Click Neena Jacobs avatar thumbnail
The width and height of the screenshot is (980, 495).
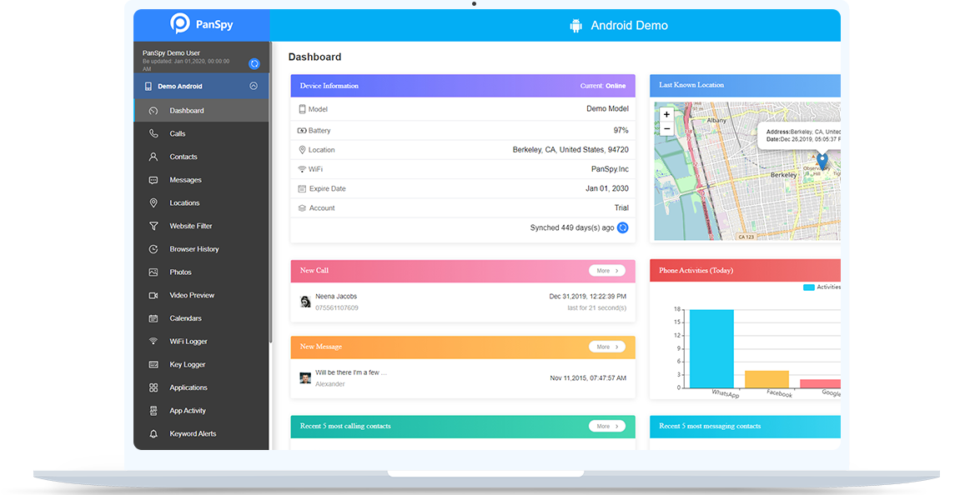click(x=305, y=302)
